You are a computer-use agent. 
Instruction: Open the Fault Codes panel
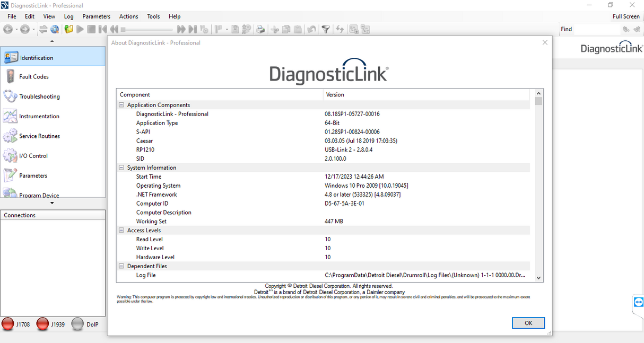pyautogui.click(x=33, y=77)
